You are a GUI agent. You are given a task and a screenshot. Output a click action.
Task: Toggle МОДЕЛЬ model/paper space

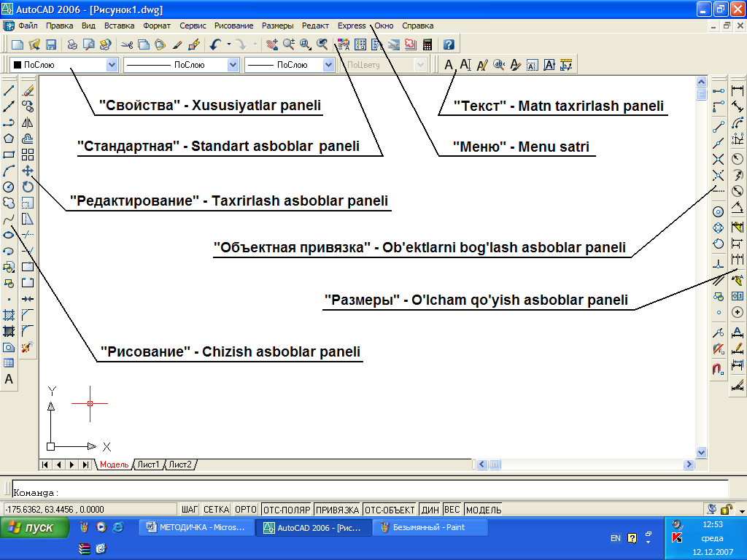(484, 510)
